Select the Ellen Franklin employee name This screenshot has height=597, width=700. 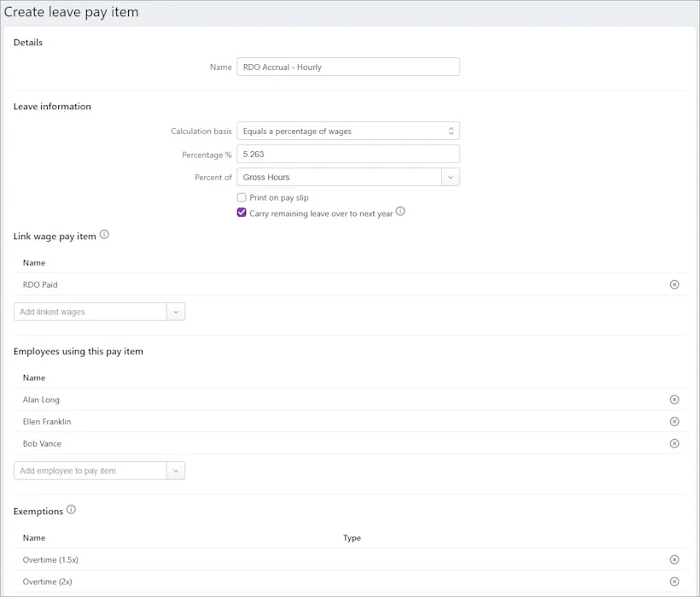coord(47,422)
